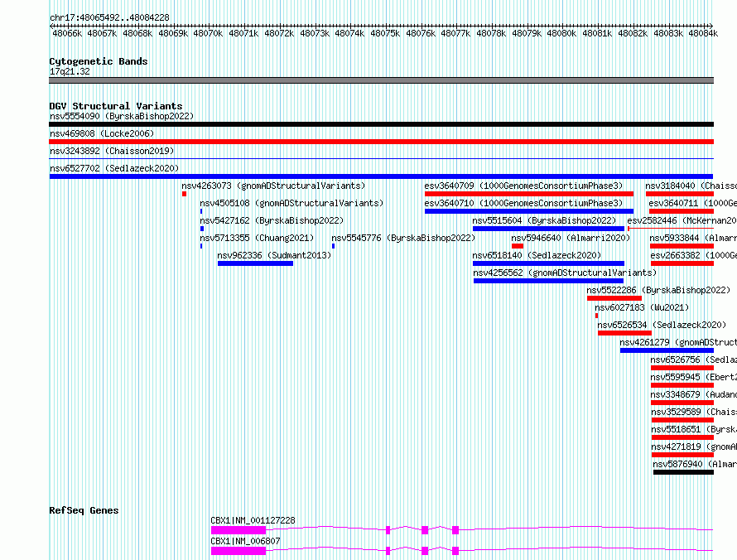
Task: Select nsv5515604 (ByrskaBishop2022) label
Action: [x=544, y=220]
